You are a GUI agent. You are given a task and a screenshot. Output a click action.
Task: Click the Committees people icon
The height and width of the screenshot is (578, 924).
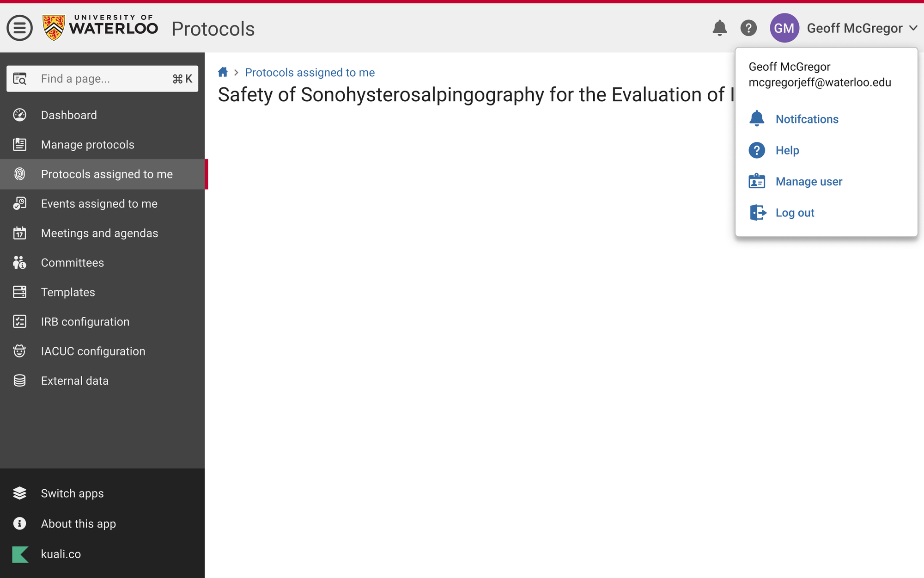click(19, 263)
